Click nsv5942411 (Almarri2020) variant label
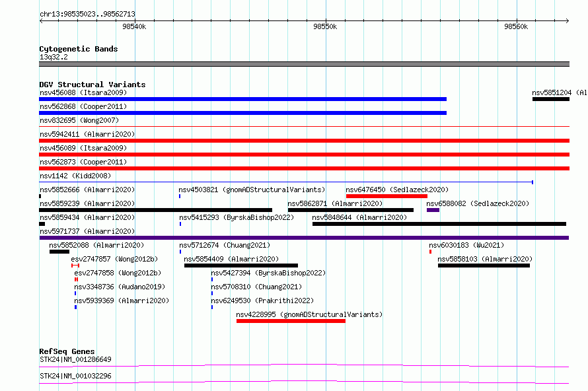This screenshot has height=391, width=588. pyautogui.click(x=87, y=134)
